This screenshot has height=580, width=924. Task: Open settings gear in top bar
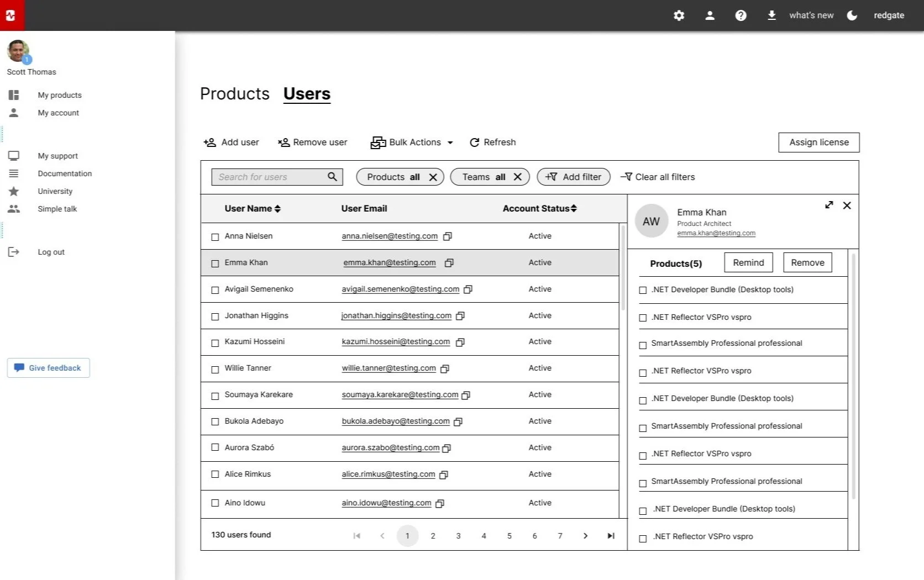pos(679,15)
